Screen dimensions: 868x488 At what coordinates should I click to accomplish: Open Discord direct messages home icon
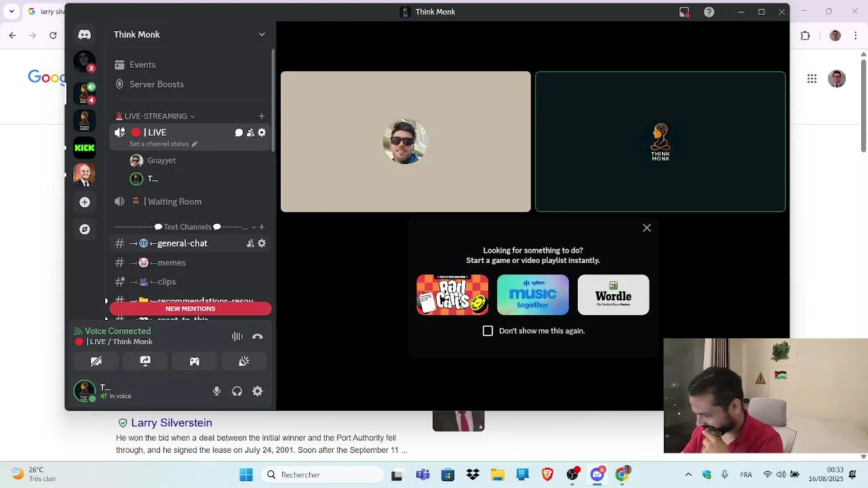click(x=84, y=35)
